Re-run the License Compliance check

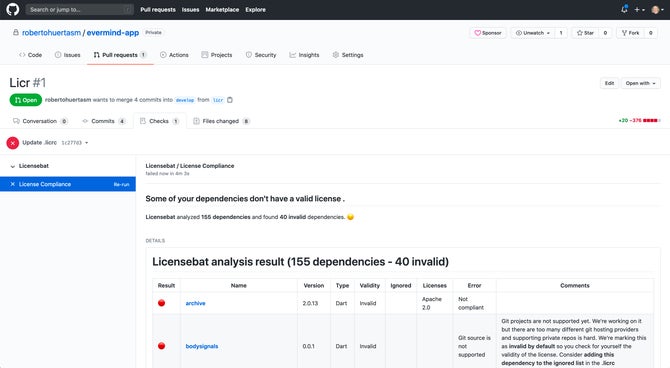[121, 184]
